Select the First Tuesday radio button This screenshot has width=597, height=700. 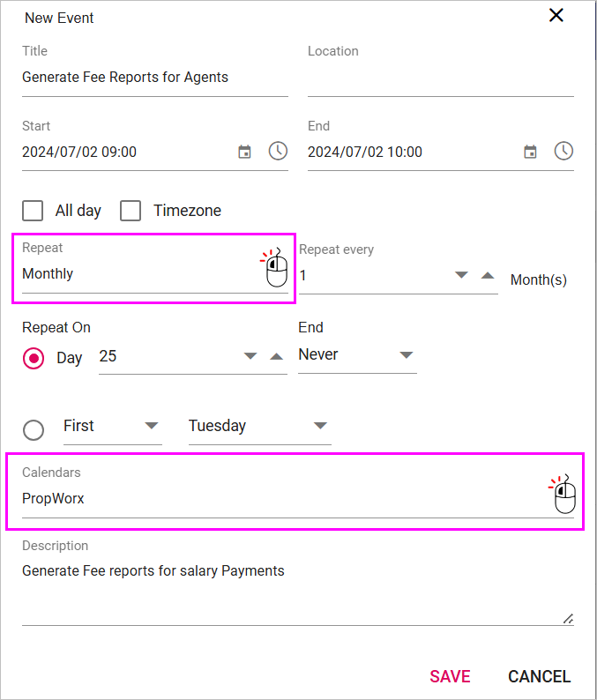[34, 430]
